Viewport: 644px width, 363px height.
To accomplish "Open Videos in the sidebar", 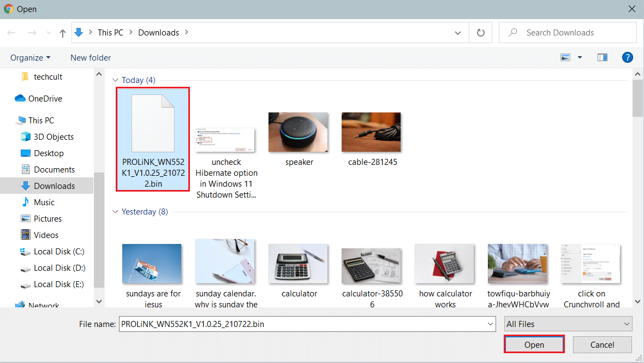I will (x=46, y=235).
